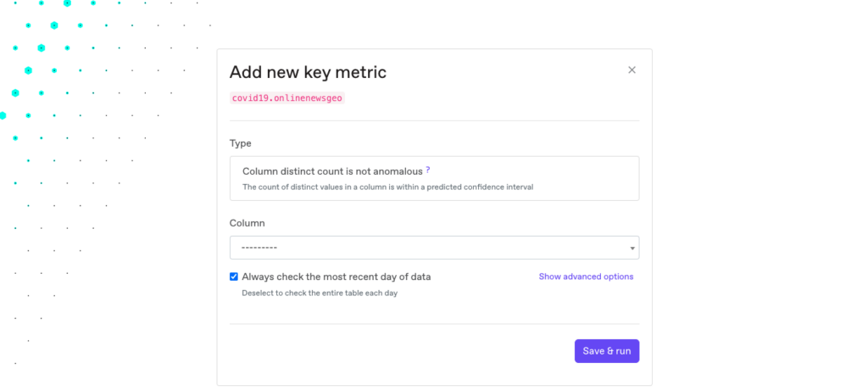The width and height of the screenshot is (868, 391).
Task: Uncheck the most recent day checkbox
Action: (234, 276)
